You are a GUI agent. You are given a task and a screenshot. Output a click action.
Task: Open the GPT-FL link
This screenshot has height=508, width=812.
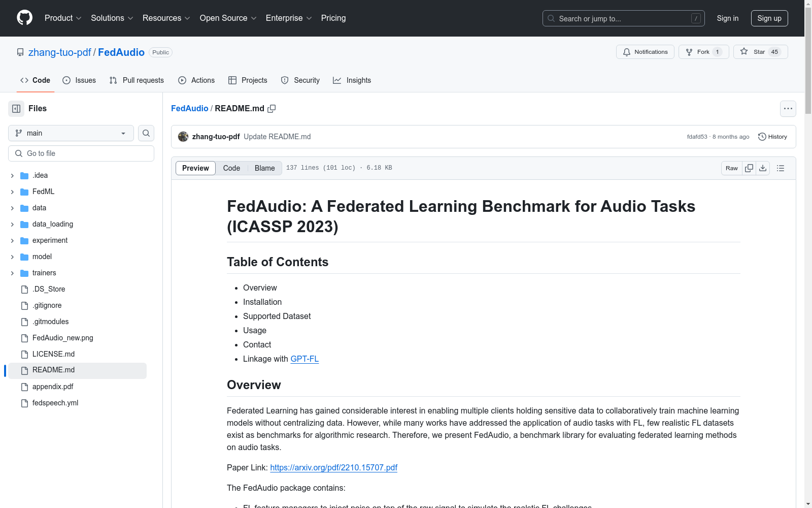coord(304,359)
